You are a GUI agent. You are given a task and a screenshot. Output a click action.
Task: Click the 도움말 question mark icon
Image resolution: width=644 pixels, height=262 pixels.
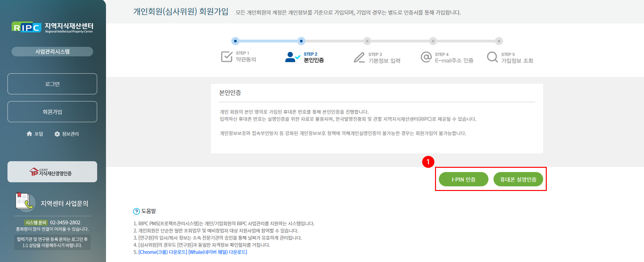point(137,211)
